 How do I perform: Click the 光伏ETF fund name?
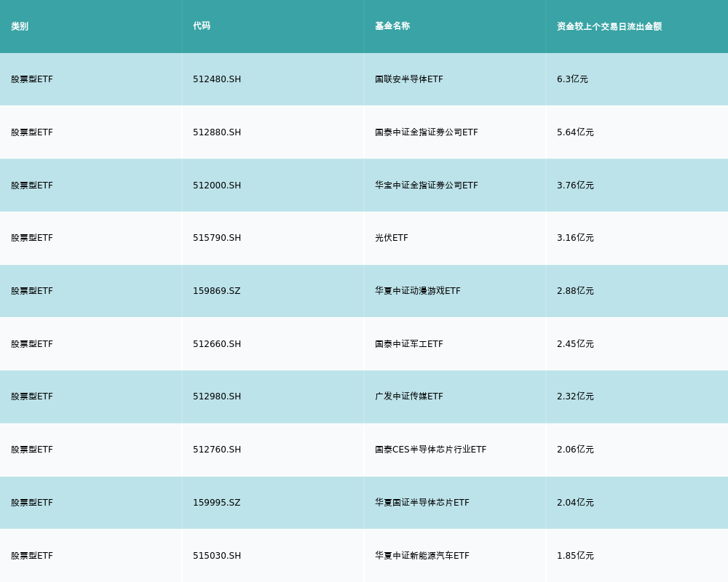click(x=392, y=238)
